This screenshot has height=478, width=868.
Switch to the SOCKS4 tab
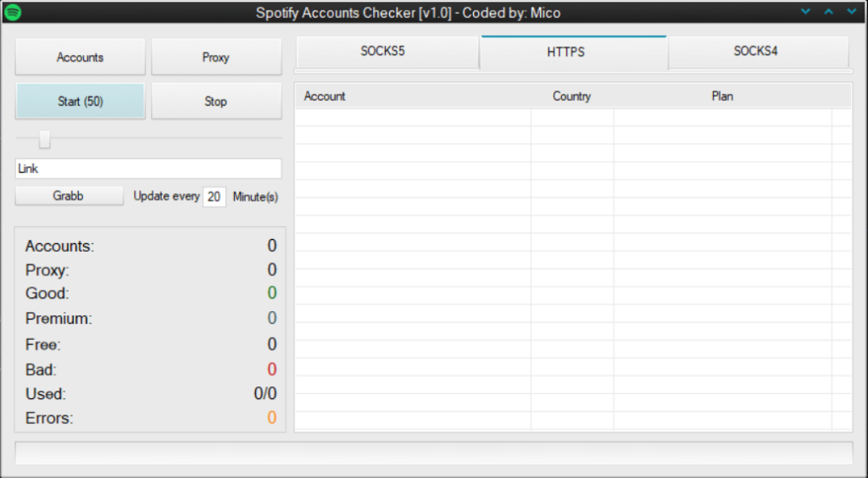pyautogui.click(x=758, y=52)
